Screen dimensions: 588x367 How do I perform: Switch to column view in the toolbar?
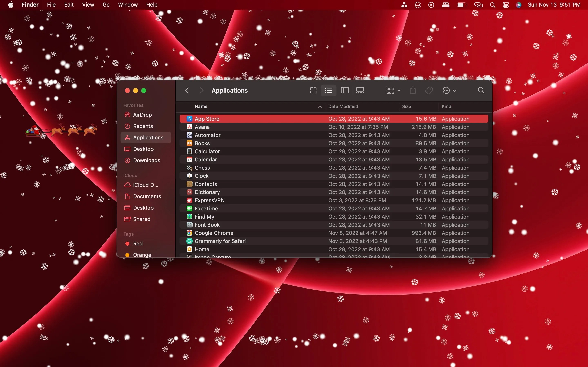pyautogui.click(x=345, y=90)
